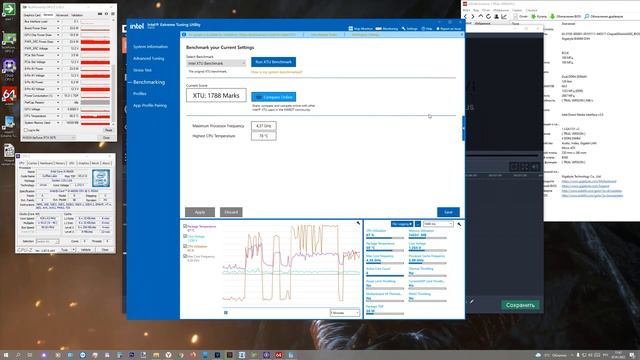The height and width of the screenshot is (360, 640).
Task: Pause the monitoring graph playback
Action: pyautogui.click(x=226, y=313)
